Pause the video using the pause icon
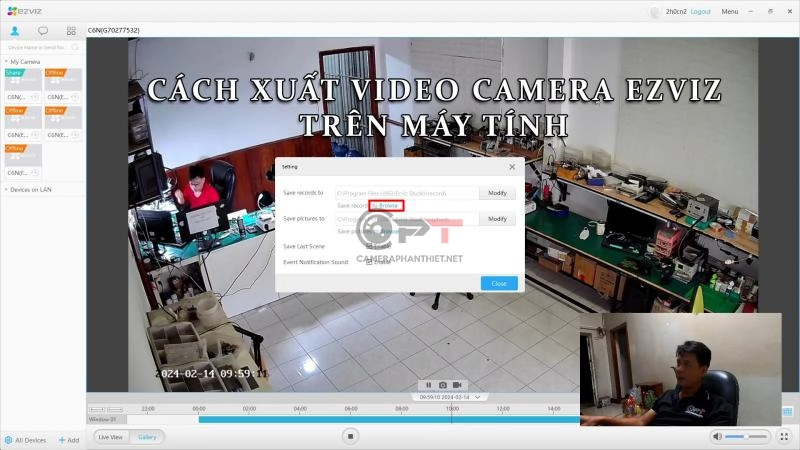Viewport: 800px width, 450px height. [429, 385]
